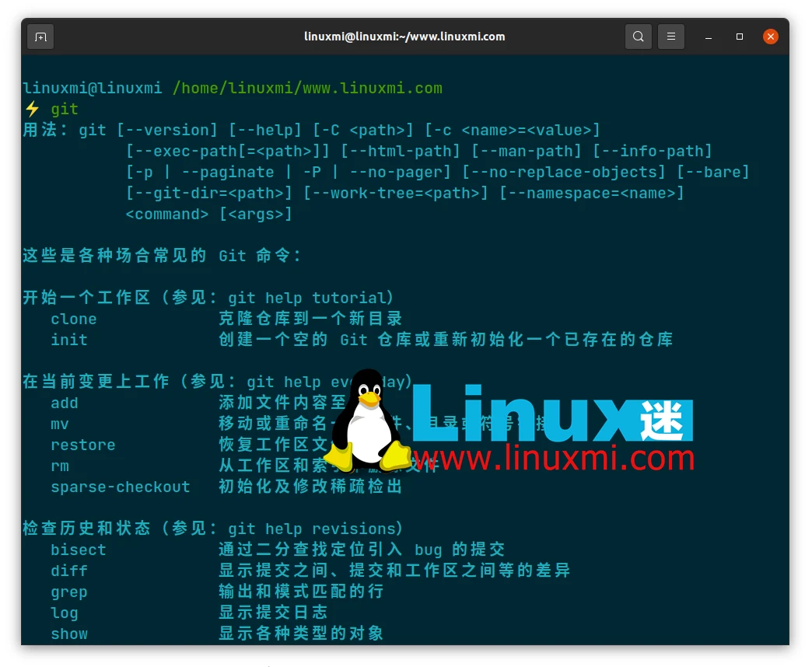
Task: Click the sparse-checkout command text
Action: pos(121,487)
